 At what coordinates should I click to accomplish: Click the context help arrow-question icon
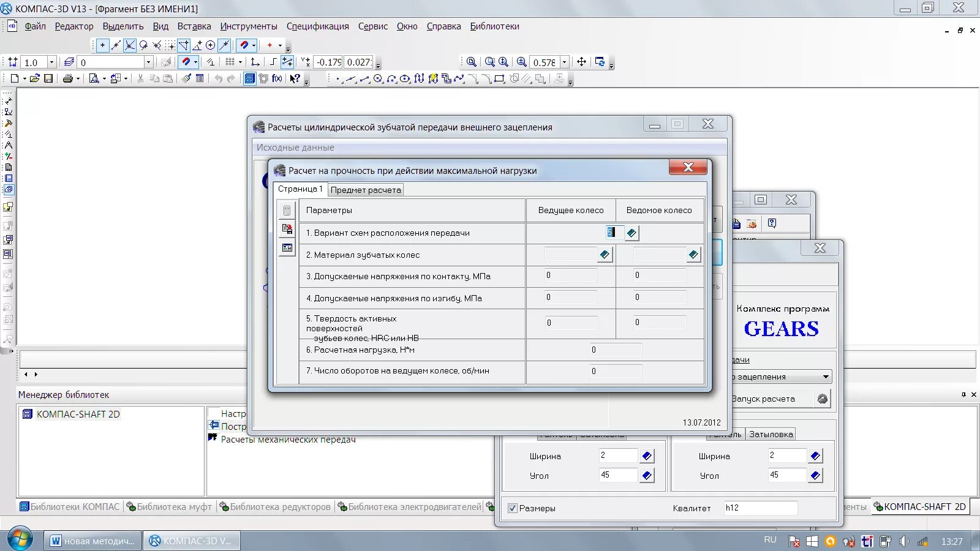click(295, 78)
